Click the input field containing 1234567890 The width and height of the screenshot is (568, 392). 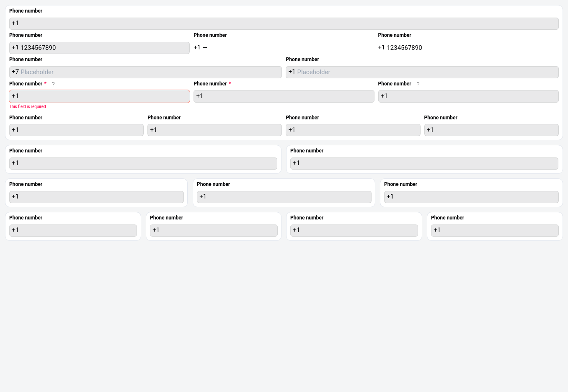[99, 48]
